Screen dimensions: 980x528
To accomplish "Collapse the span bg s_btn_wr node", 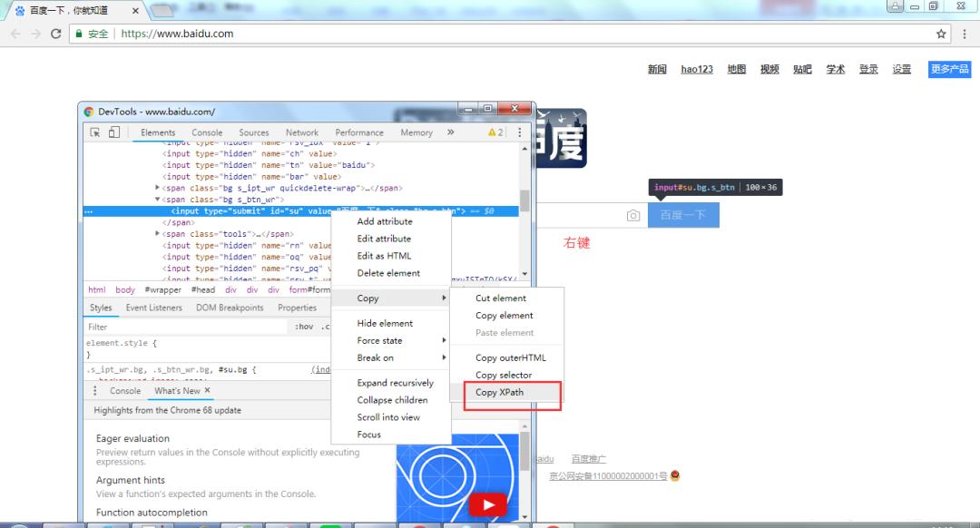I will click(x=159, y=200).
